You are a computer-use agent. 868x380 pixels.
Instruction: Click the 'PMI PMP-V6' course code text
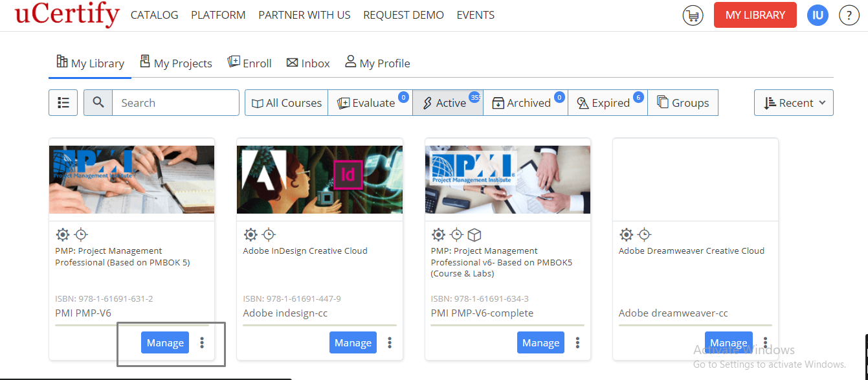pyautogui.click(x=83, y=313)
